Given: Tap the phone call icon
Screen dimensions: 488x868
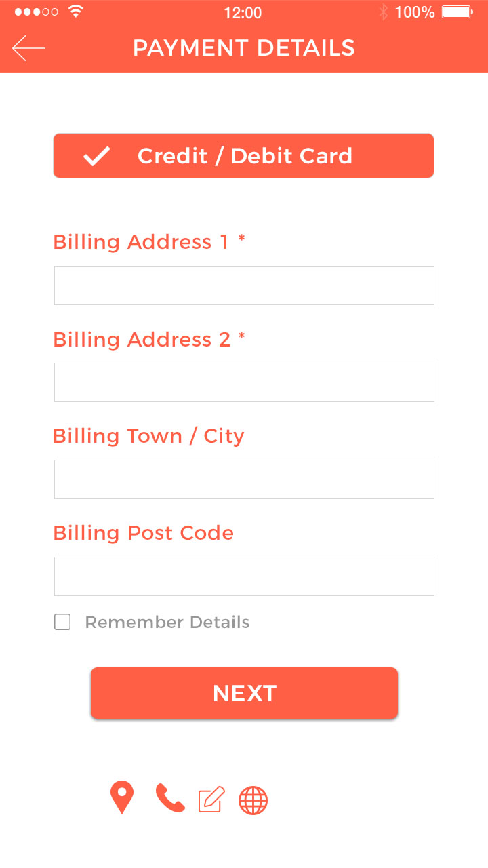Looking at the screenshot, I should [x=170, y=798].
